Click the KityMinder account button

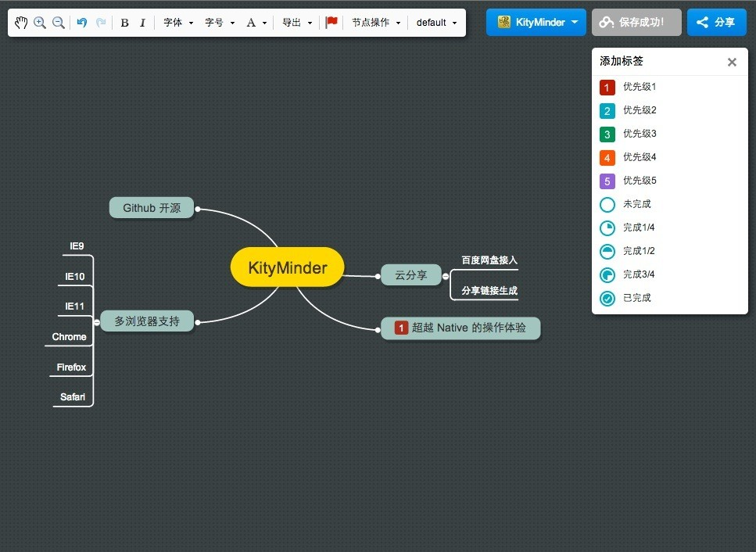pos(536,23)
